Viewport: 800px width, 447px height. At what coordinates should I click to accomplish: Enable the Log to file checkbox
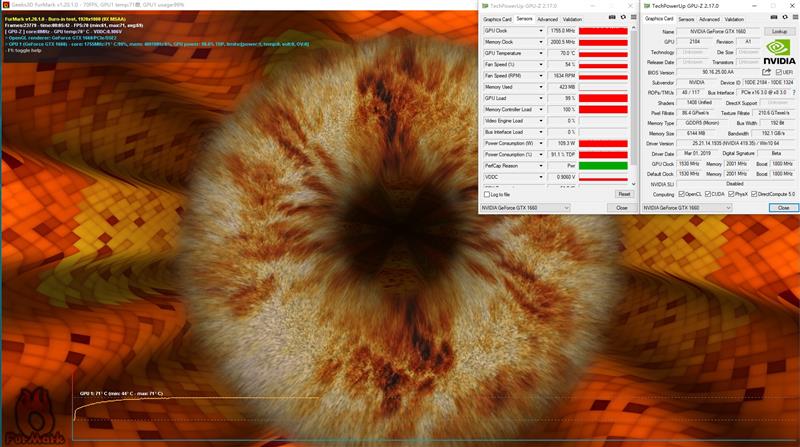[x=487, y=194]
